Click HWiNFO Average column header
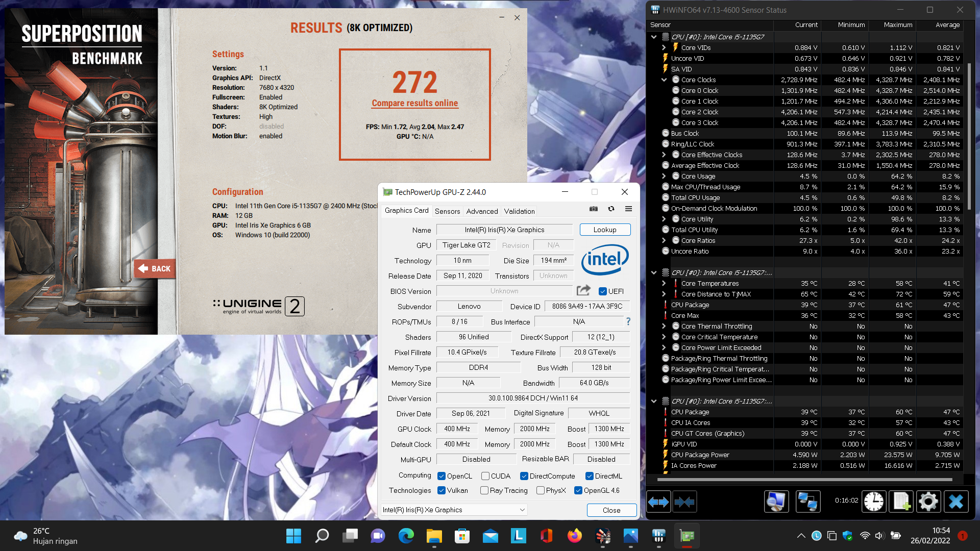 940,24
